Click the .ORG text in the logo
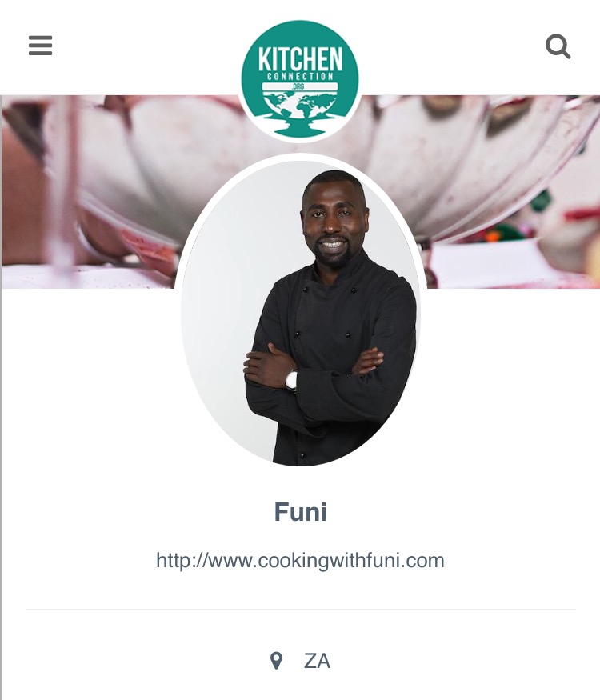Viewport: 600px width, 700px height. click(x=298, y=86)
